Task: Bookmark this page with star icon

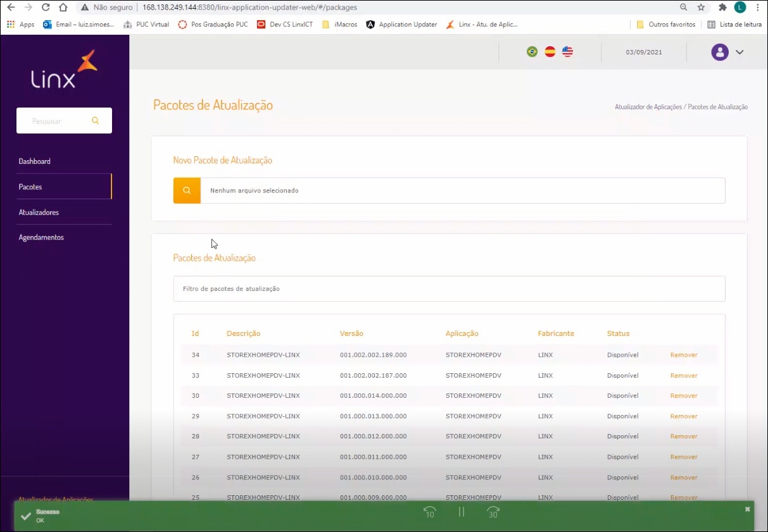Action: [x=701, y=8]
